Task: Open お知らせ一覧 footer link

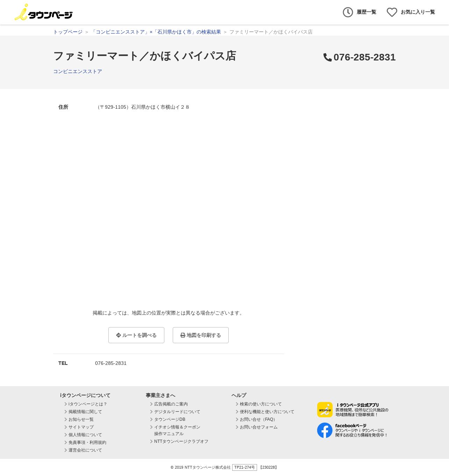Action: tap(81, 419)
